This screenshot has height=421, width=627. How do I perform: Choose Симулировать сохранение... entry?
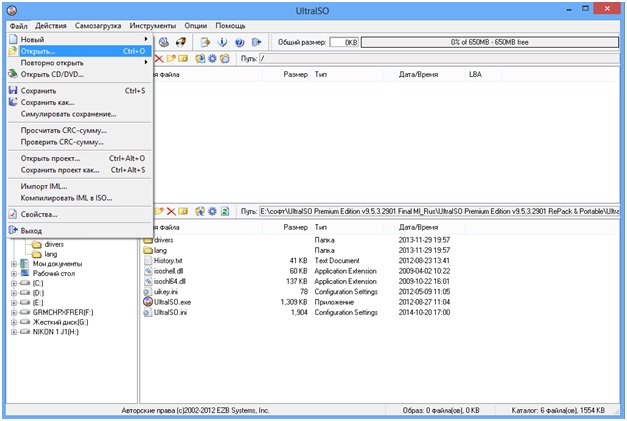coord(80,114)
